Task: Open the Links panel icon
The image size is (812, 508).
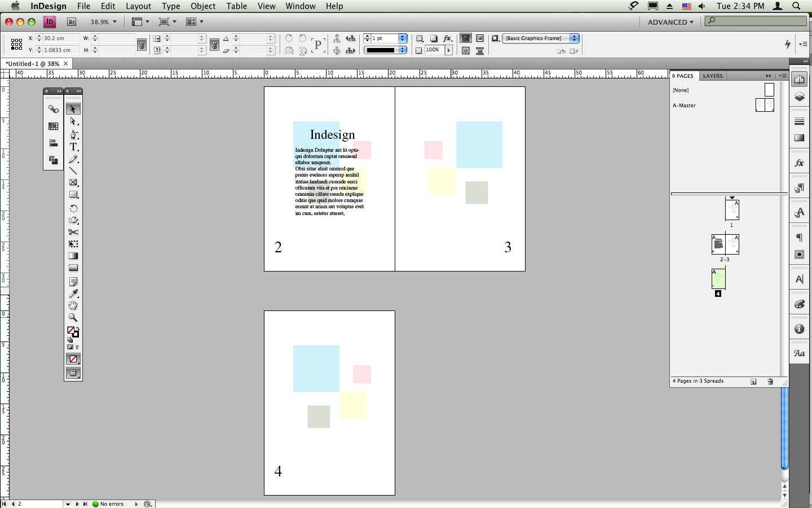Action: click(54, 109)
